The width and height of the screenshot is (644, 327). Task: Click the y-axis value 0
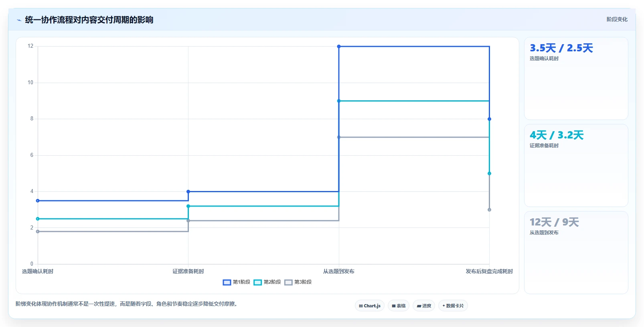pyautogui.click(x=32, y=264)
